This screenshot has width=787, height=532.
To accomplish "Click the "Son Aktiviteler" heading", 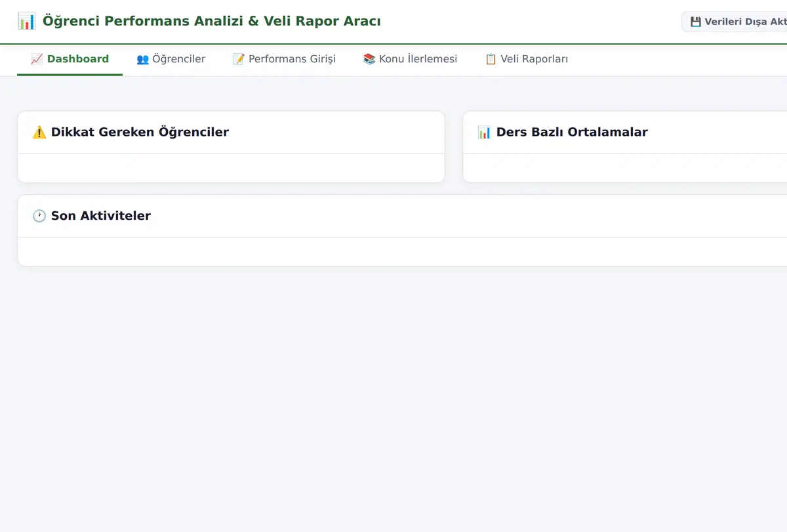I will (101, 216).
